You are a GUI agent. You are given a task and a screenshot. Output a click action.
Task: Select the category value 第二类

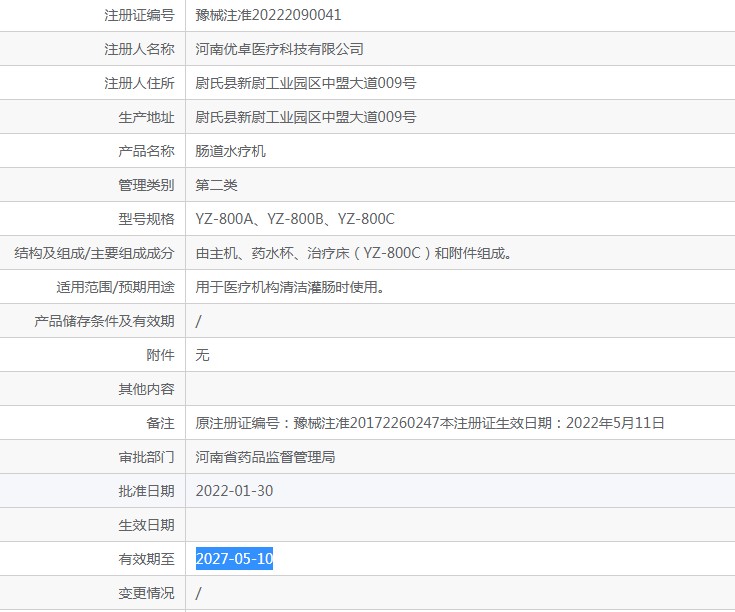(216, 185)
